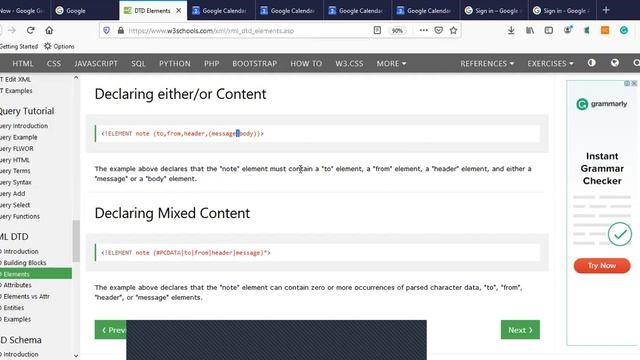Go to the browser home page icon
The width and height of the screenshot is (640, 360).
(x=49, y=30)
